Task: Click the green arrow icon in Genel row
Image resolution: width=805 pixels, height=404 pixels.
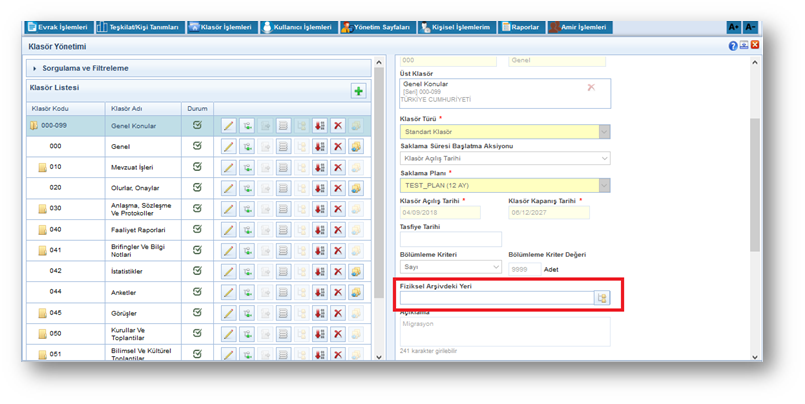Action: click(247, 147)
